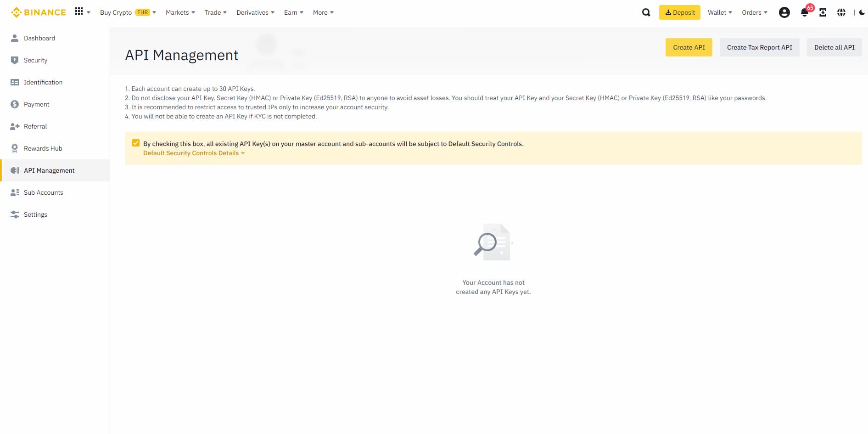The image size is (868, 434).
Task: Click note about restricting trusted IPs
Action: [x=257, y=107]
